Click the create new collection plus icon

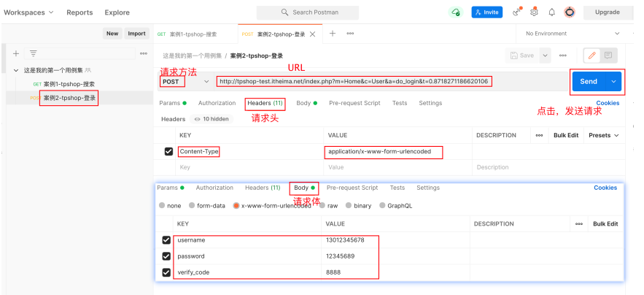click(16, 53)
